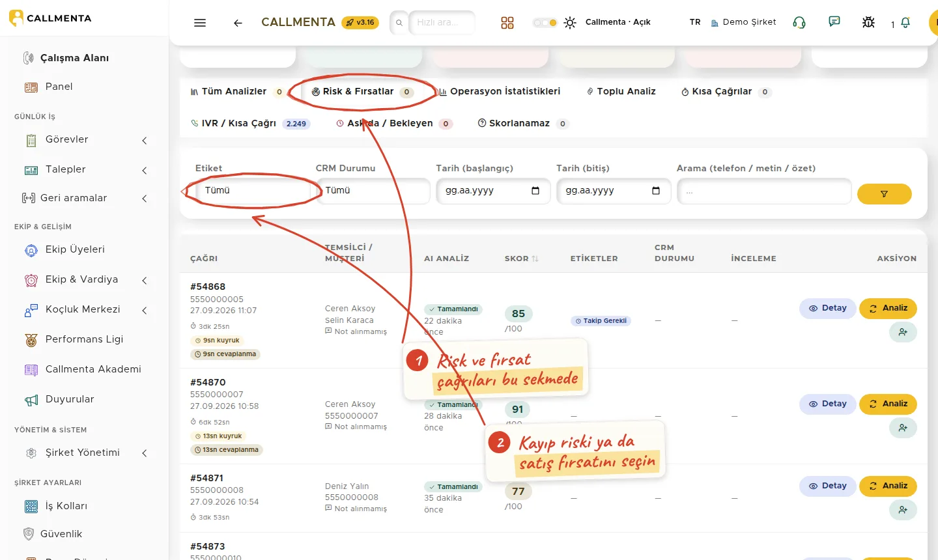Screen dimensions: 938x560
Task: Open Performans Ligi in sidebar
Action: (84, 339)
